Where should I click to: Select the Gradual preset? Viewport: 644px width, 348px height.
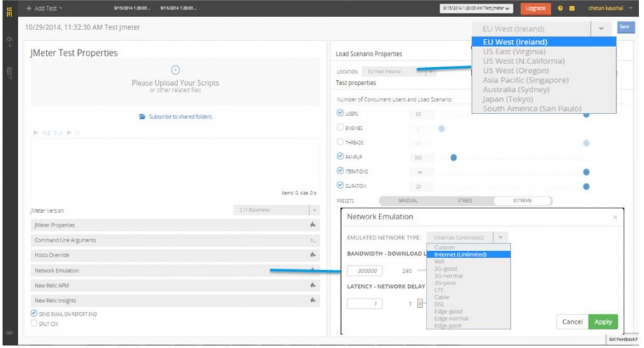click(407, 201)
